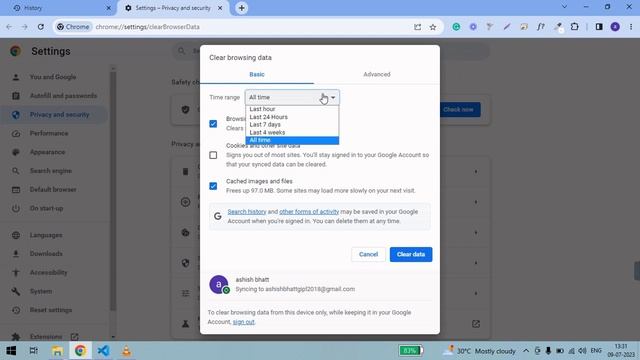The image size is (640, 360).
Task: Open the profile avatar in the Chrome toolbar
Action: (x=615, y=27)
